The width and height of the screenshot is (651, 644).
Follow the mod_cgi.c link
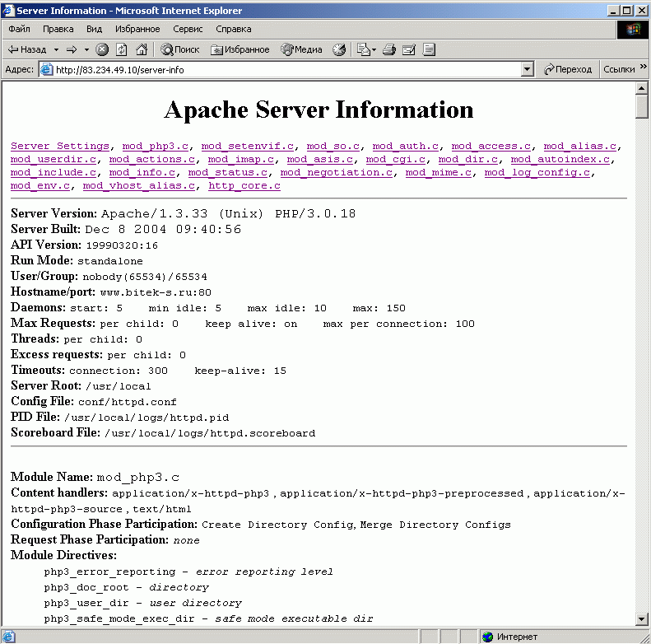click(x=396, y=160)
